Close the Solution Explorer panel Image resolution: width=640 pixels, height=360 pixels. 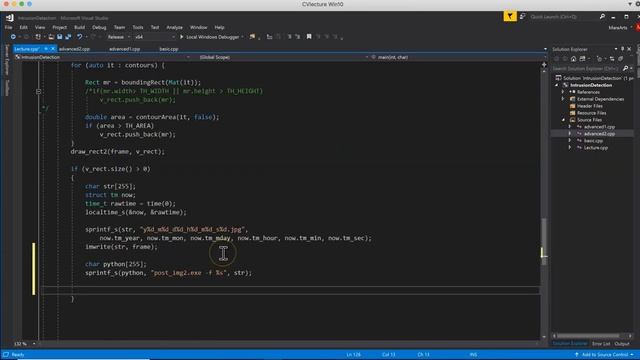point(629,49)
